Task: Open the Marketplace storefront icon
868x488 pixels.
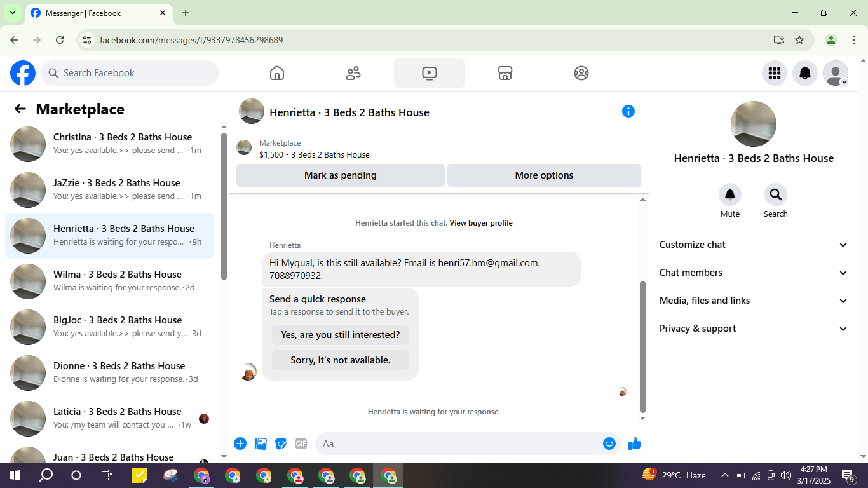Action: tap(505, 73)
